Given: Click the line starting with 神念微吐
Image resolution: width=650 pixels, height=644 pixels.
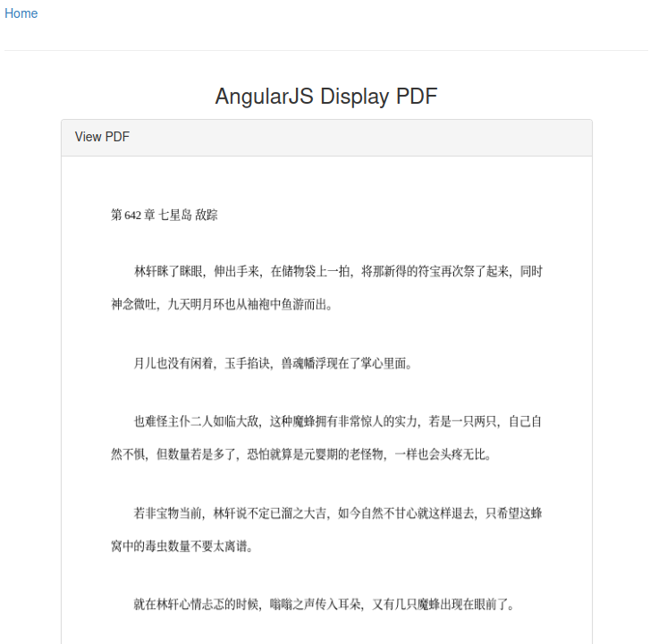Looking at the screenshot, I should tap(222, 304).
